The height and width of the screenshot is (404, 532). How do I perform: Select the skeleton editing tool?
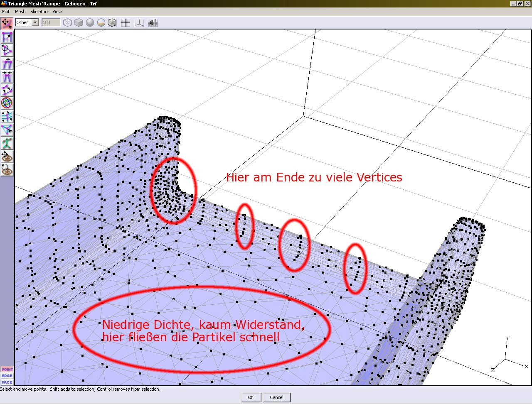pyautogui.click(x=7, y=143)
